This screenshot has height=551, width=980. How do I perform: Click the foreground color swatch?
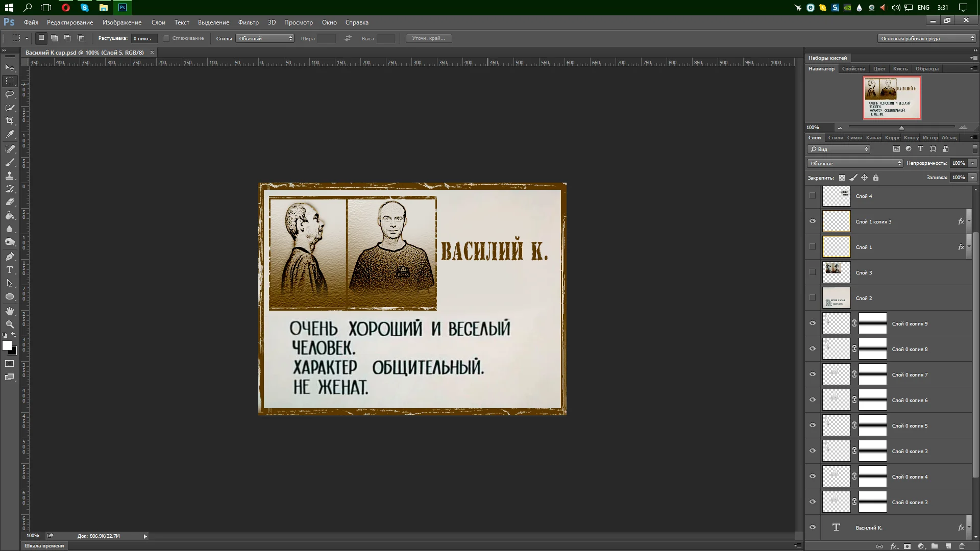[7, 345]
